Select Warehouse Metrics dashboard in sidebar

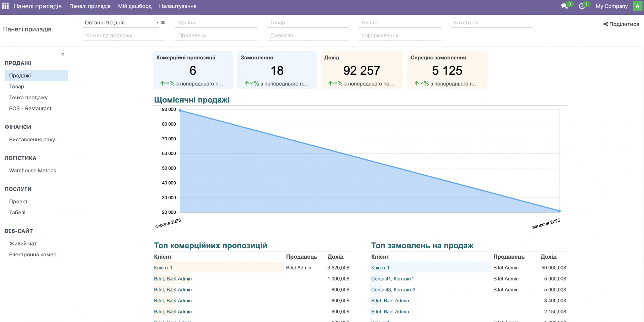click(33, 171)
